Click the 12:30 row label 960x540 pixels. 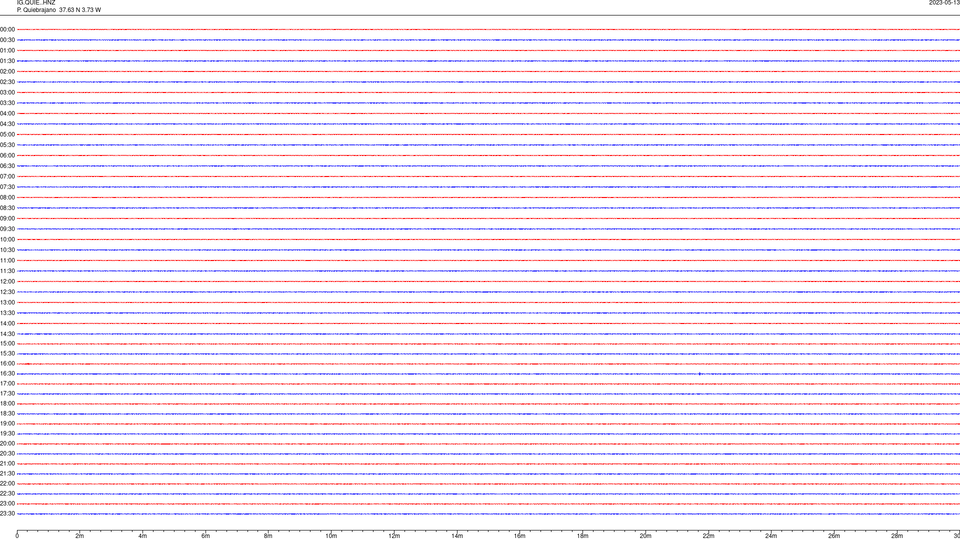pyautogui.click(x=7, y=292)
